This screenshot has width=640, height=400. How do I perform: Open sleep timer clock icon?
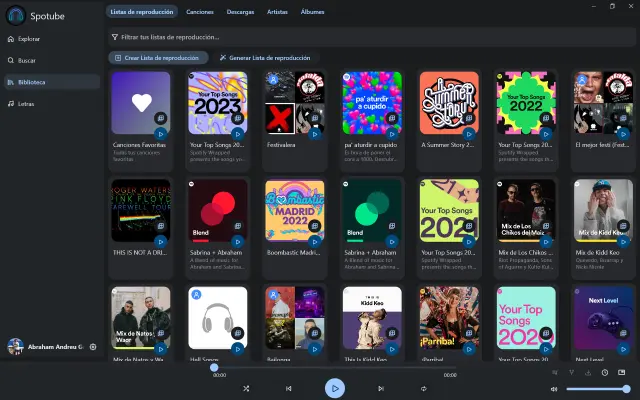click(605, 373)
